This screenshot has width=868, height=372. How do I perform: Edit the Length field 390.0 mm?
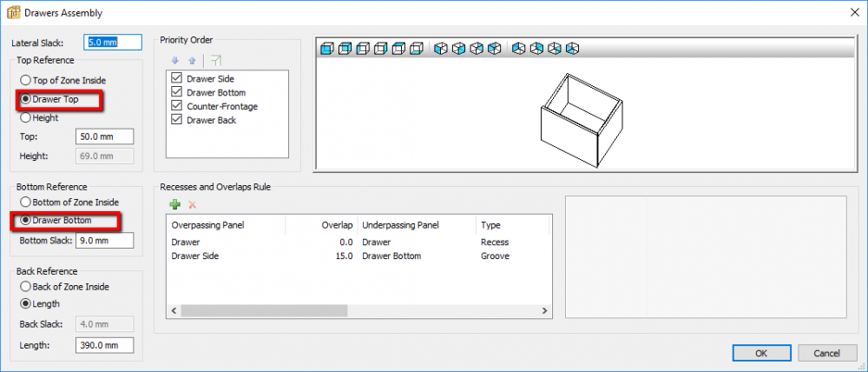pyautogui.click(x=105, y=345)
